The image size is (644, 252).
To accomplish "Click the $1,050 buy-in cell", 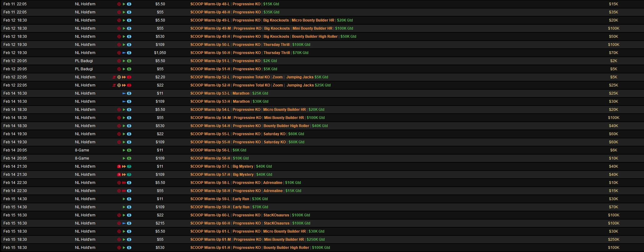I will pyautogui.click(x=160, y=53).
